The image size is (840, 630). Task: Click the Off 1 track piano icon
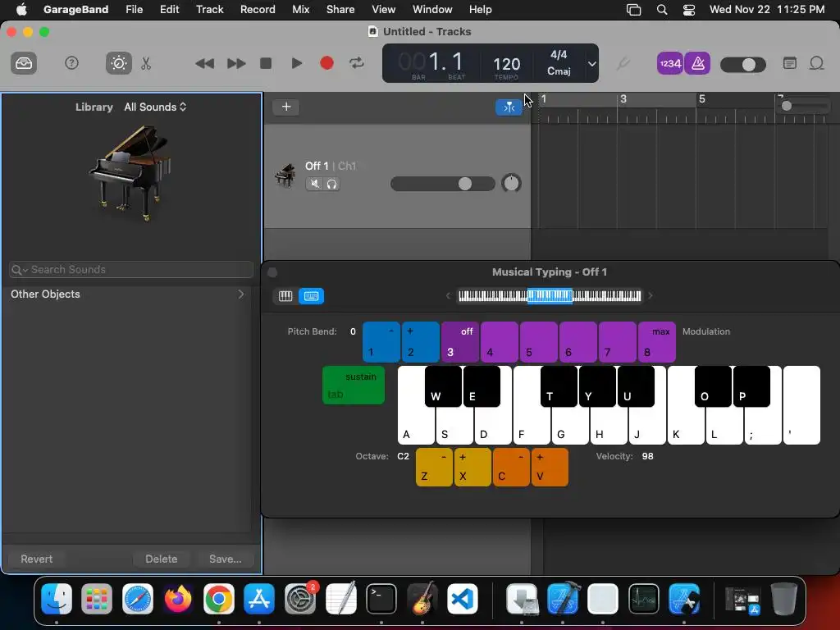pos(285,176)
